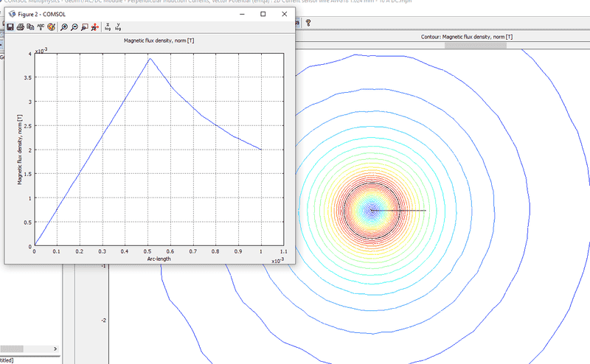Click the Help question mark icon
The image size is (590, 364).
(308, 23)
